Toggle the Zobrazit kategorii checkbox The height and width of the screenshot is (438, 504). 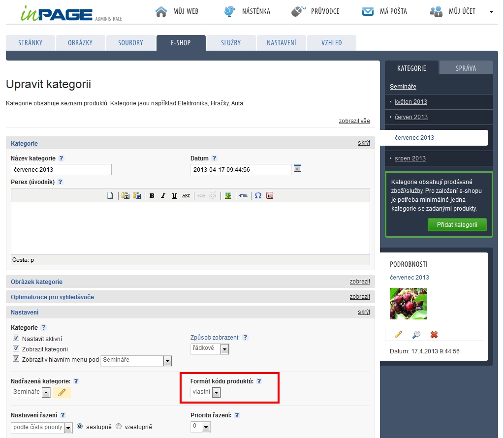(x=16, y=349)
